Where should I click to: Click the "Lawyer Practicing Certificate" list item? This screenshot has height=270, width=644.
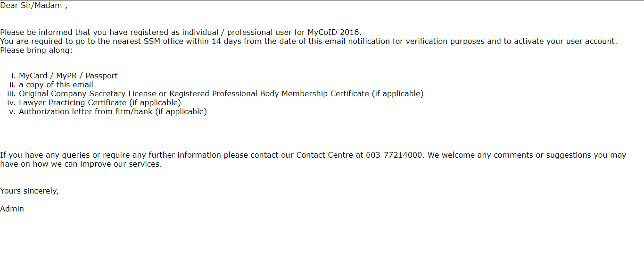(x=73, y=103)
